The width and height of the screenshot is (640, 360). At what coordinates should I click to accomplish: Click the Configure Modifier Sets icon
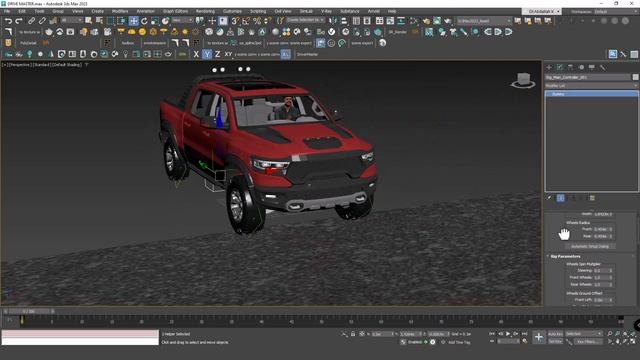coord(592,198)
